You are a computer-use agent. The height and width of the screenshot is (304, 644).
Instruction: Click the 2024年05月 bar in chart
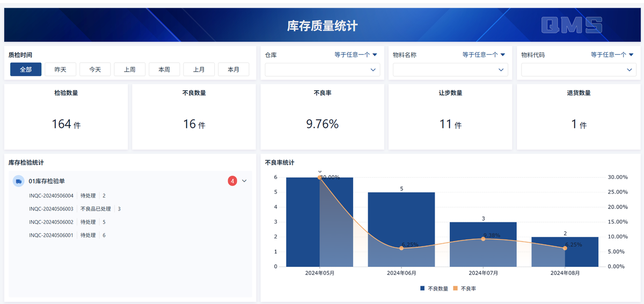coord(320,222)
